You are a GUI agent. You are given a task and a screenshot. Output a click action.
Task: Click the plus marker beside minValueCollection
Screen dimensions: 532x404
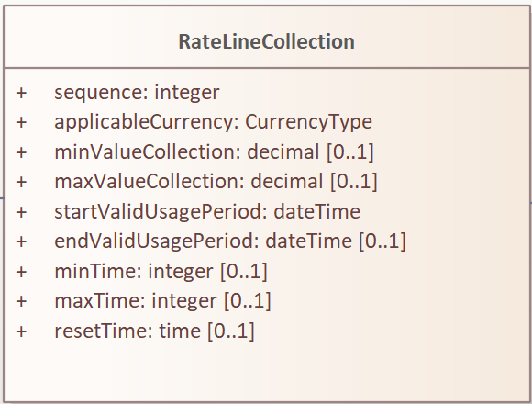point(21,152)
